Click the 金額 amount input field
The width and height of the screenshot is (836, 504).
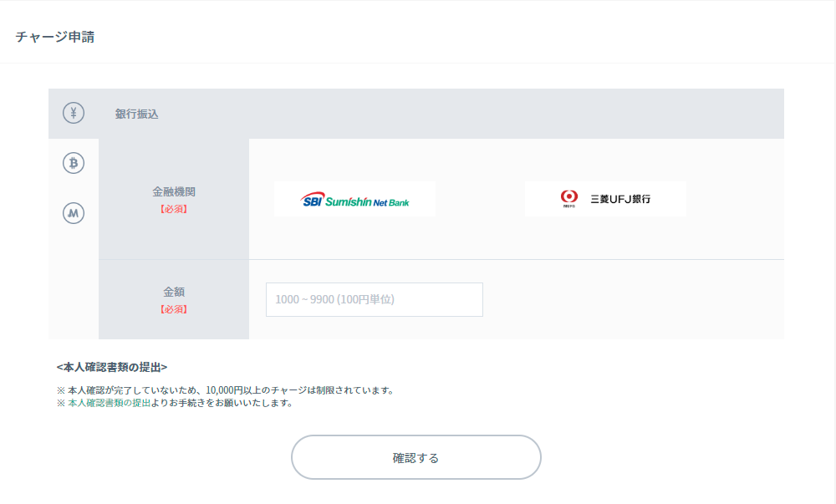pyautogui.click(x=374, y=299)
